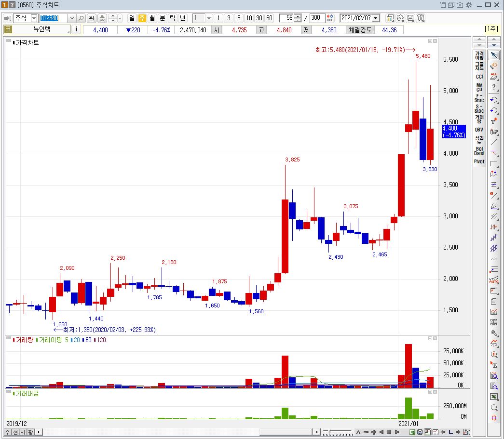
Task: Select the arrow pointer tool
Action: coord(494,55)
